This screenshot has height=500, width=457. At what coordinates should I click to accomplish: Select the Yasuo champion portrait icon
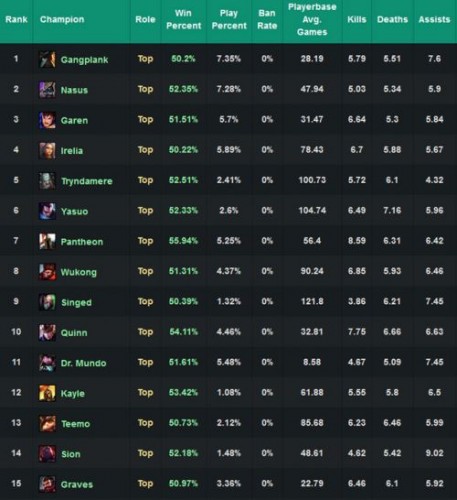click(47, 211)
